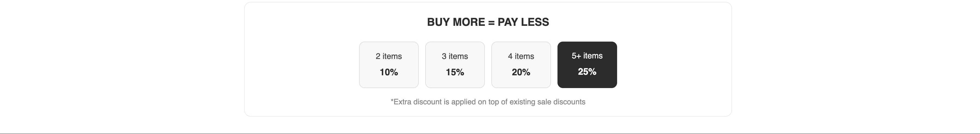Click the "BUY MORE = PAY LESS" heading
The image size is (980, 134).
coord(488,22)
